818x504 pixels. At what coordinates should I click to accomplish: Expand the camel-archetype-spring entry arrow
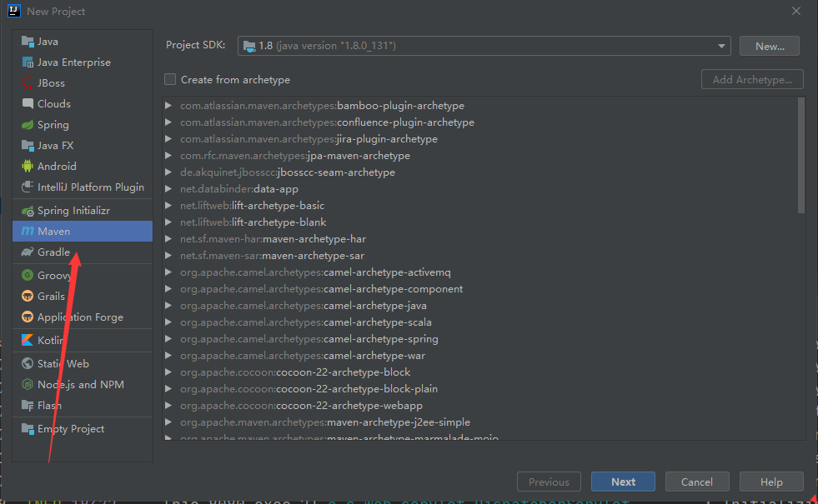tap(169, 339)
